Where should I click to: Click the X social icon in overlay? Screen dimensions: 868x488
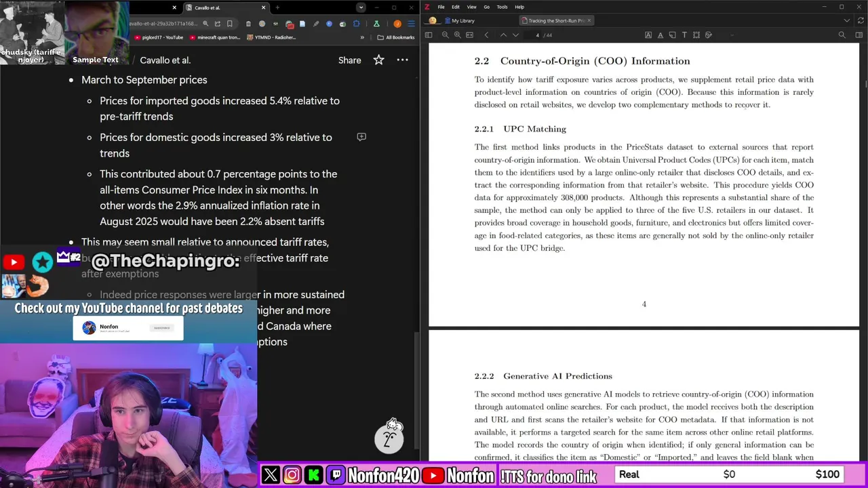[x=271, y=475]
